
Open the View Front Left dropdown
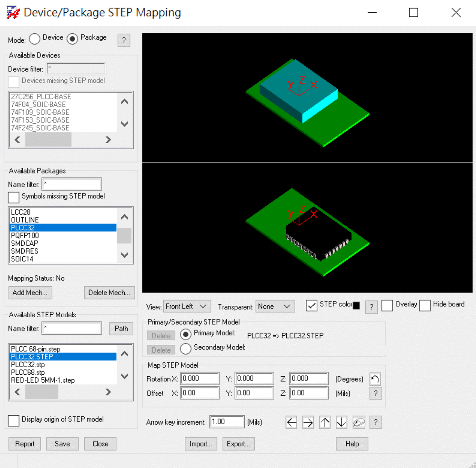pyautogui.click(x=186, y=306)
